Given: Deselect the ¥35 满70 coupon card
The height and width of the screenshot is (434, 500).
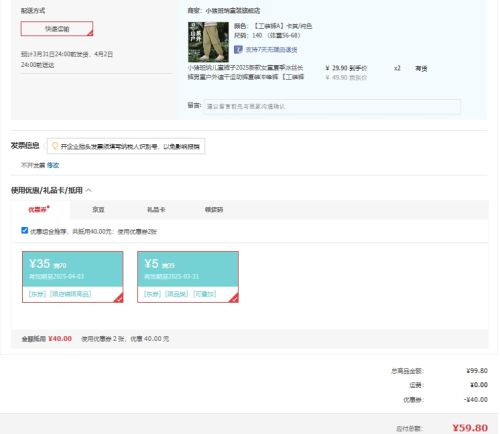Looking at the screenshot, I should 73,277.
